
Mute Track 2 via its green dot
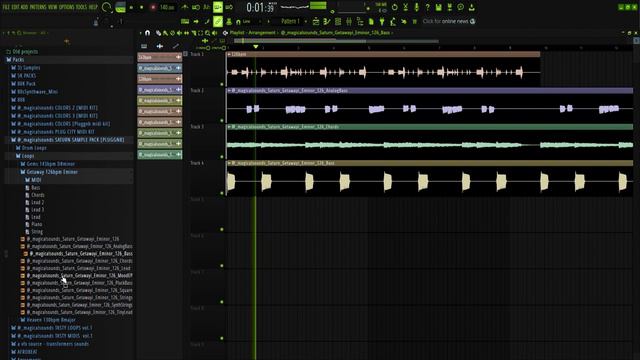(222, 120)
